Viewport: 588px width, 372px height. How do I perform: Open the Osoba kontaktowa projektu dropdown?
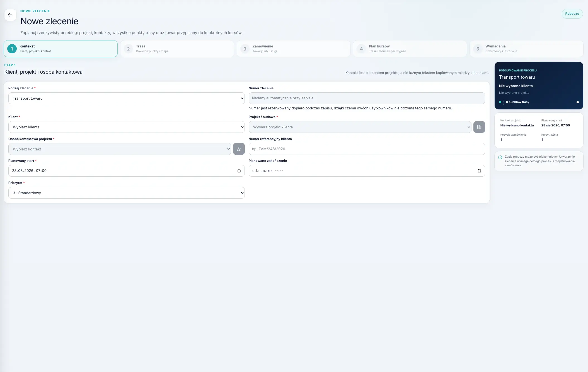point(120,149)
